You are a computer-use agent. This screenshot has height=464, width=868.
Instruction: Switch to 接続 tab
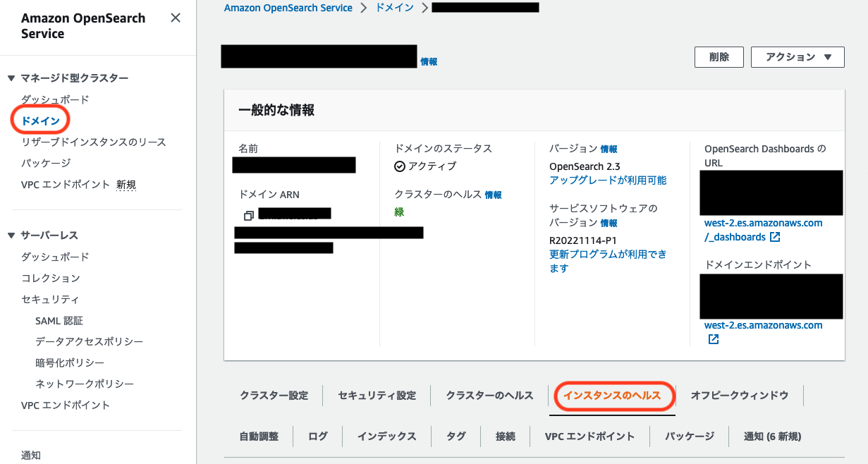pos(506,436)
